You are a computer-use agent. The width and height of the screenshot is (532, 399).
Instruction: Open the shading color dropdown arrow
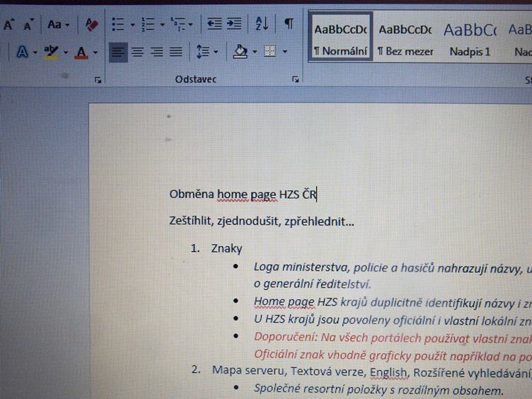pos(255,52)
